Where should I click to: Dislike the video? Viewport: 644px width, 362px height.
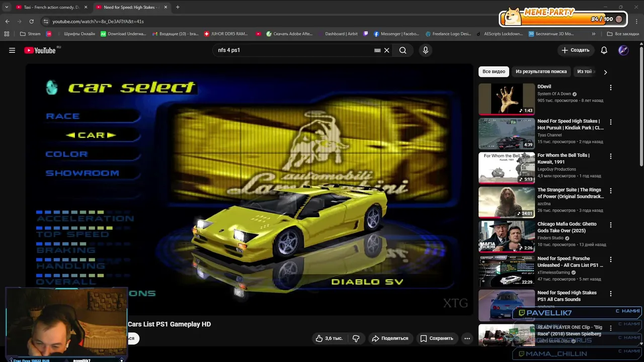[356, 338]
